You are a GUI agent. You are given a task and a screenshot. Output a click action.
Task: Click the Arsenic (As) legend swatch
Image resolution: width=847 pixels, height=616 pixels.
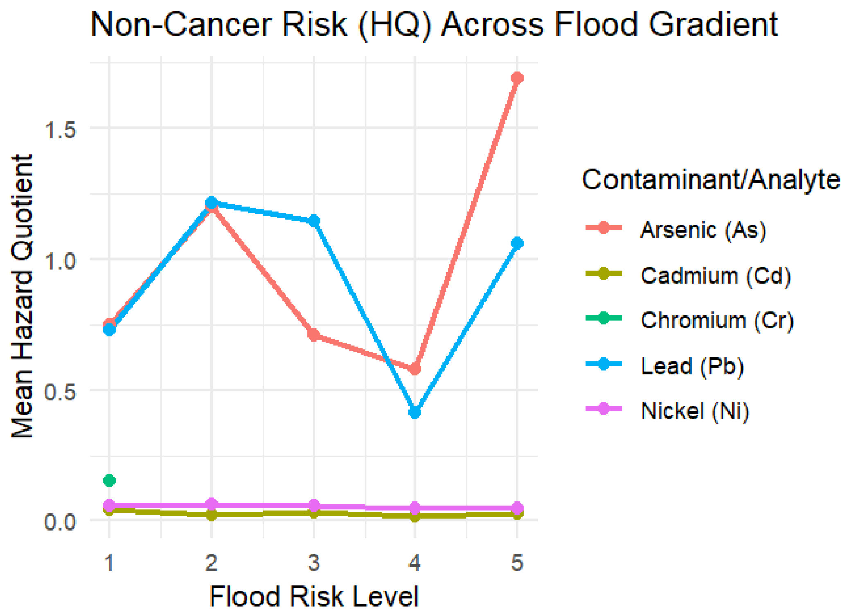coord(604,228)
